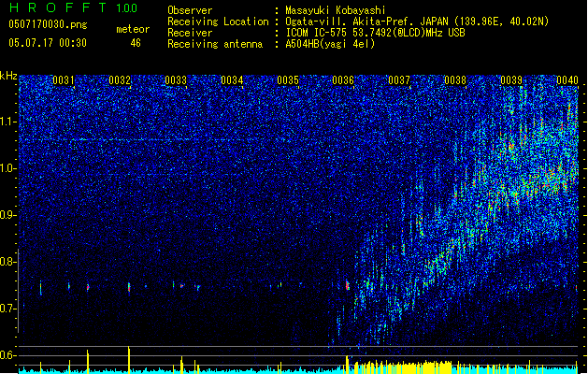Select the filename 0507170030.png

[x=48, y=24]
